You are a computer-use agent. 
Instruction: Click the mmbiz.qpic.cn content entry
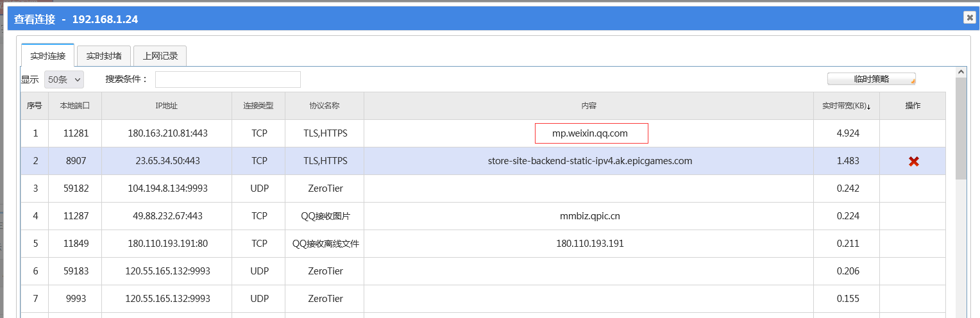[x=589, y=216]
